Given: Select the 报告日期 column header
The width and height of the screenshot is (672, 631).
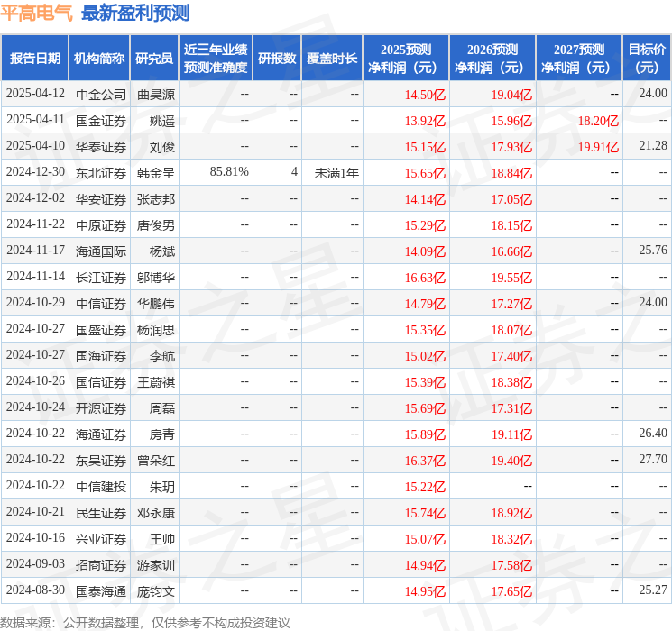Looking at the screenshot, I should coord(35,59).
